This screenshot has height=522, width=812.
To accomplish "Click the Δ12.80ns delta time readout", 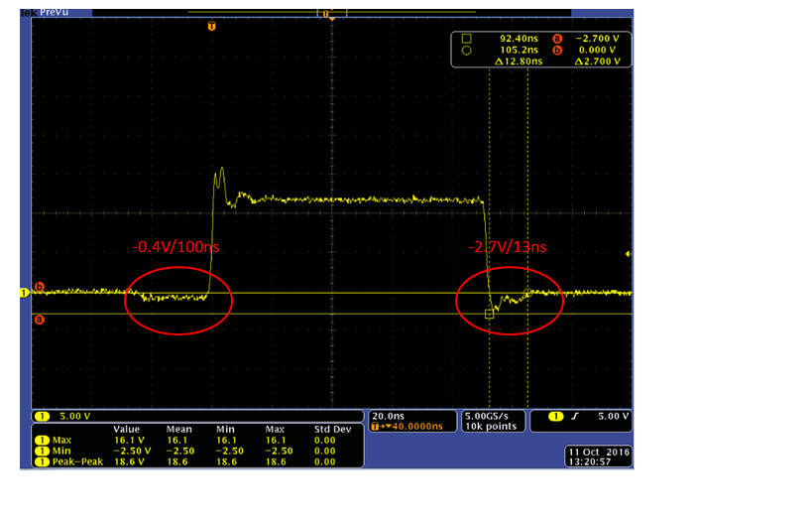I will [519, 62].
